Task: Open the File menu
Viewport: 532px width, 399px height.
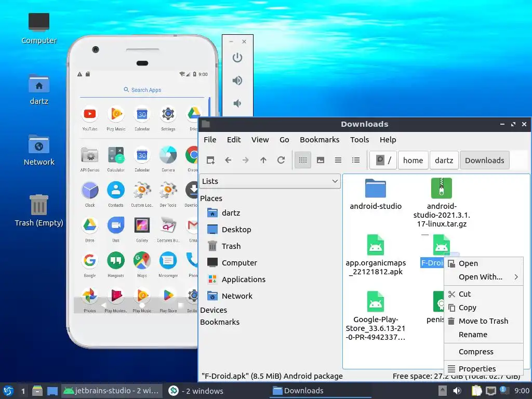Action: (210, 140)
